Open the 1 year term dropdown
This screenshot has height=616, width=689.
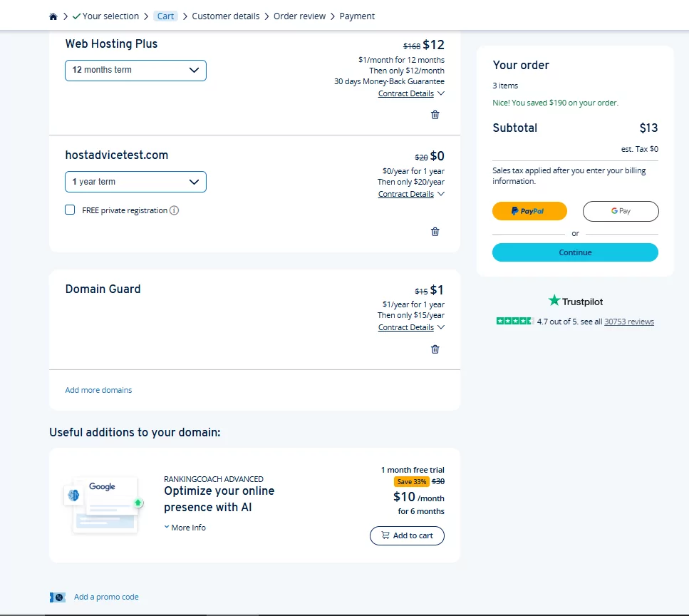[x=136, y=182]
